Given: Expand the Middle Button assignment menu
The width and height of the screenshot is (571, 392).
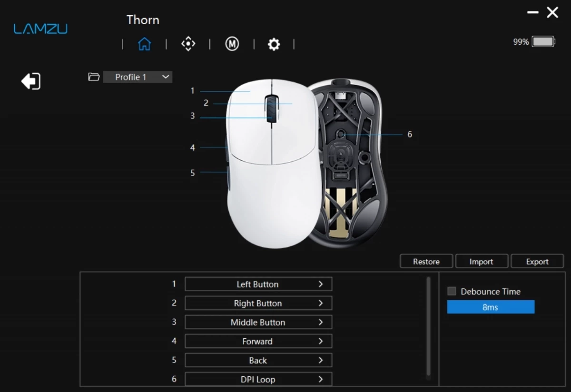Looking at the screenshot, I should click(x=258, y=322).
